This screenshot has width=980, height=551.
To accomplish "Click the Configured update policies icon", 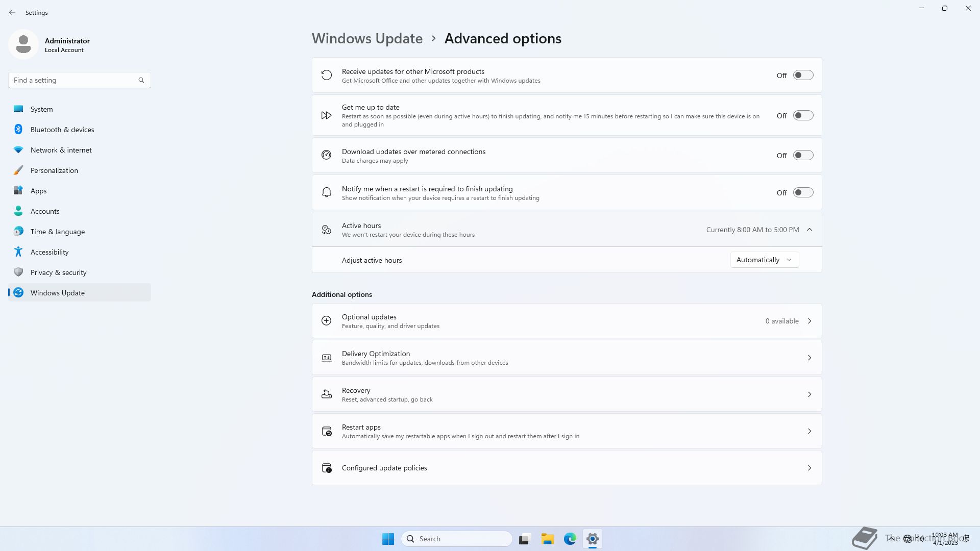I will point(327,468).
